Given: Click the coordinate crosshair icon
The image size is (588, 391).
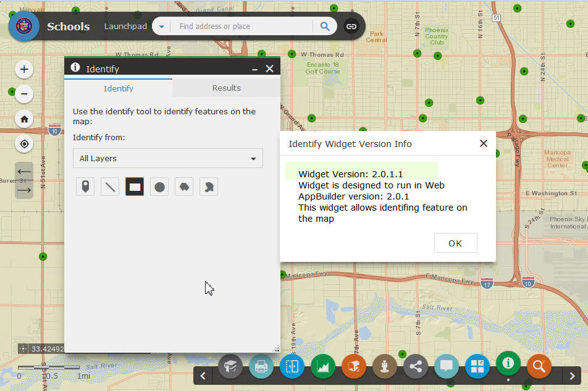Looking at the screenshot, I should 23,348.
